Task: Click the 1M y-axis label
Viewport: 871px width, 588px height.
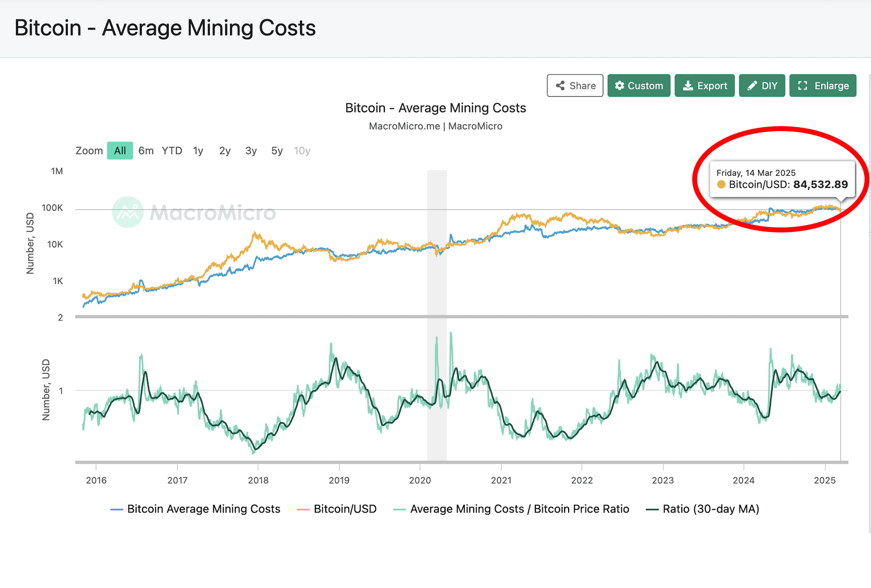Action: [57, 171]
